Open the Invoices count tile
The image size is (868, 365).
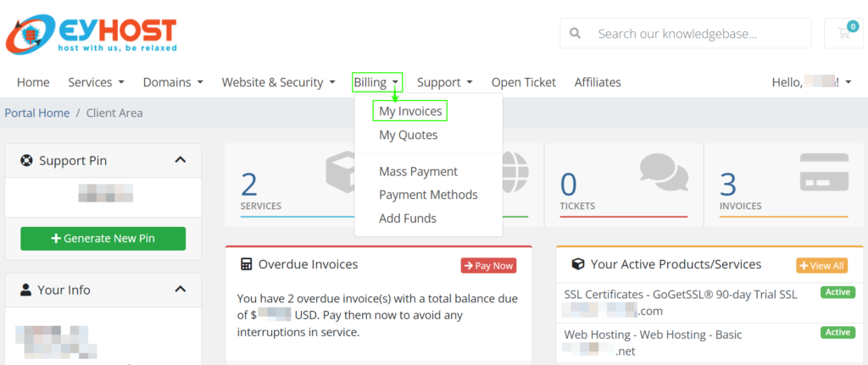(783, 185)
